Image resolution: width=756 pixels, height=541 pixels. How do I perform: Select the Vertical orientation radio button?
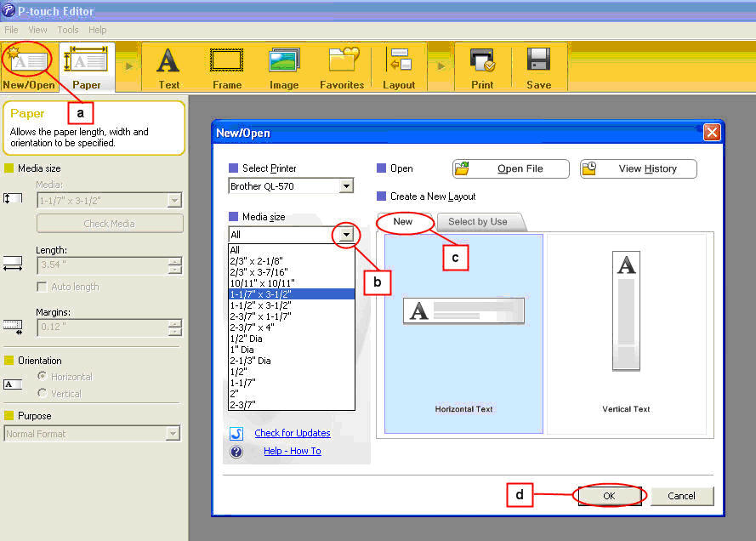pos(42,393)
